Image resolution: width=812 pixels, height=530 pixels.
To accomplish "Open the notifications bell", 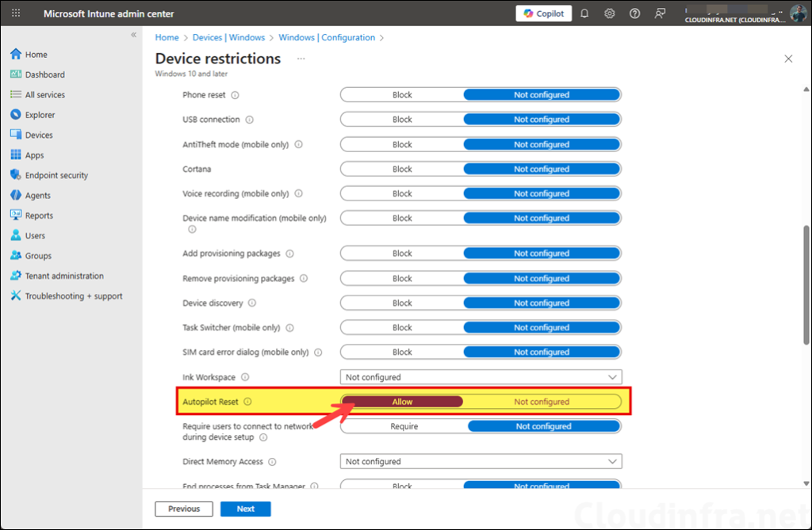I will point(584,13).
